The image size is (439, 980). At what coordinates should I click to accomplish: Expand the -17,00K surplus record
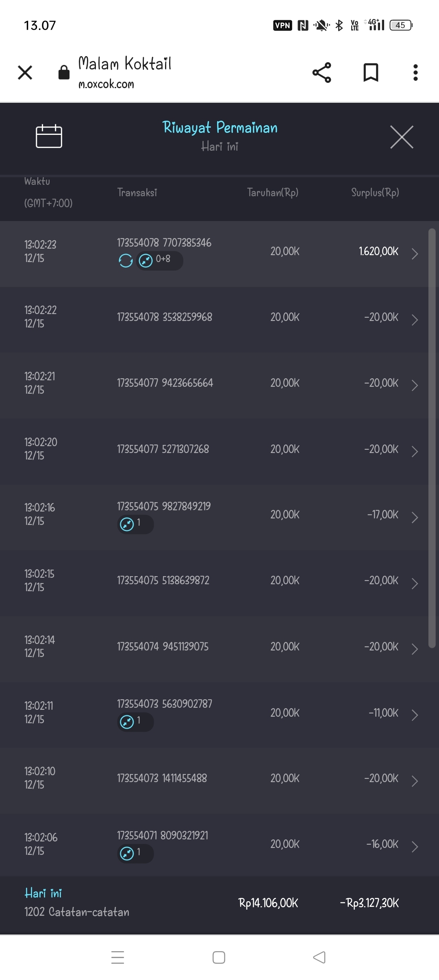click(x=415, y=517)
